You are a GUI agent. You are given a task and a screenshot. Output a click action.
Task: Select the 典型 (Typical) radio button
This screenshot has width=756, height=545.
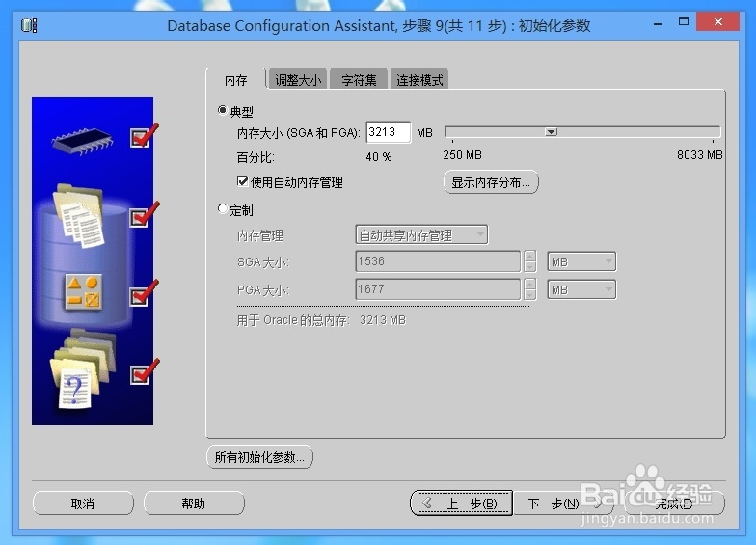point(222,110)
